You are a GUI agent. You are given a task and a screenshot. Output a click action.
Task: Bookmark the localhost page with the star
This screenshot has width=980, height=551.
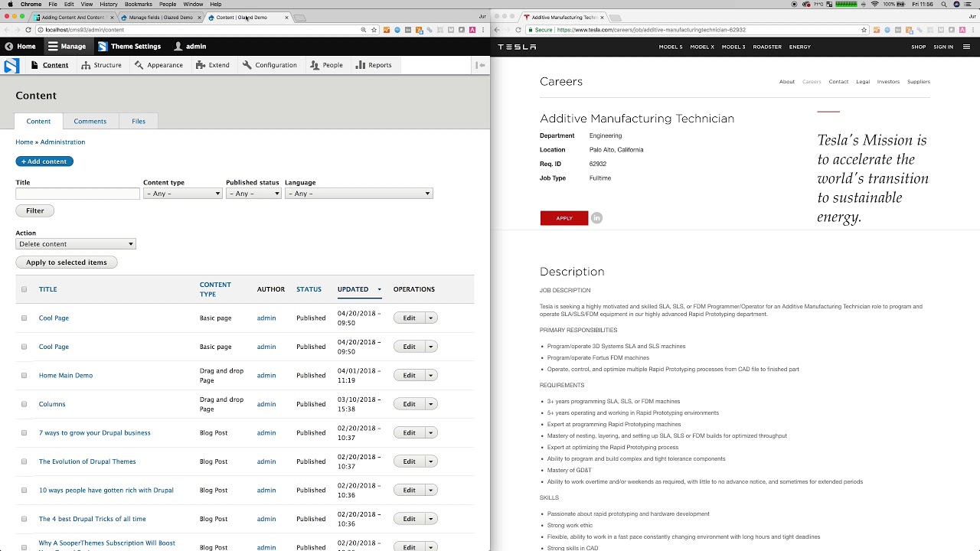374,30
